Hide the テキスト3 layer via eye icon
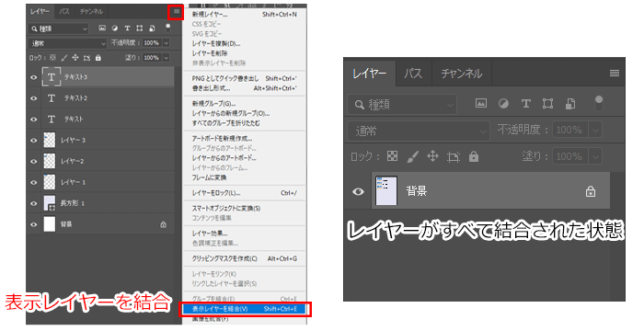 pyautogui.click(x=34, y=77)
